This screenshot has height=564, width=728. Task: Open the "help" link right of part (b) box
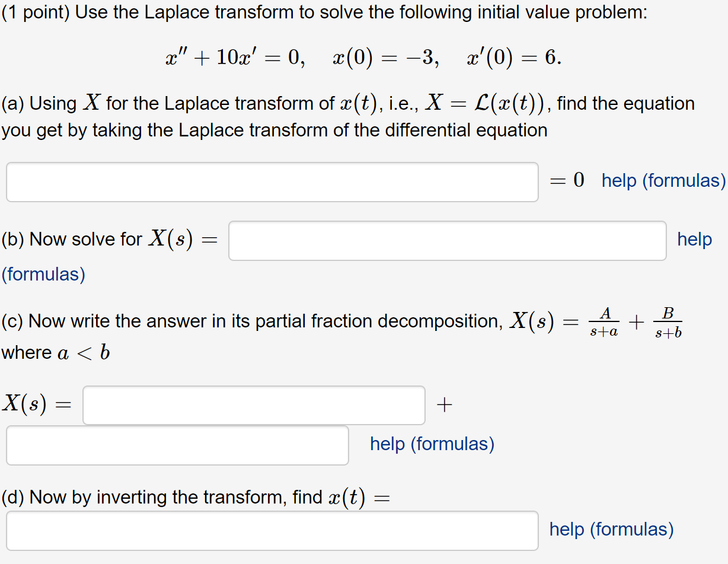point(695,240)
